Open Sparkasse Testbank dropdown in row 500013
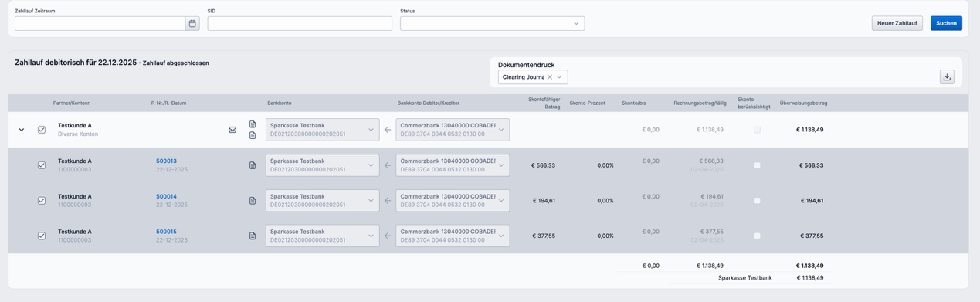This screenshot has width=980, height=302. (323, 165)
